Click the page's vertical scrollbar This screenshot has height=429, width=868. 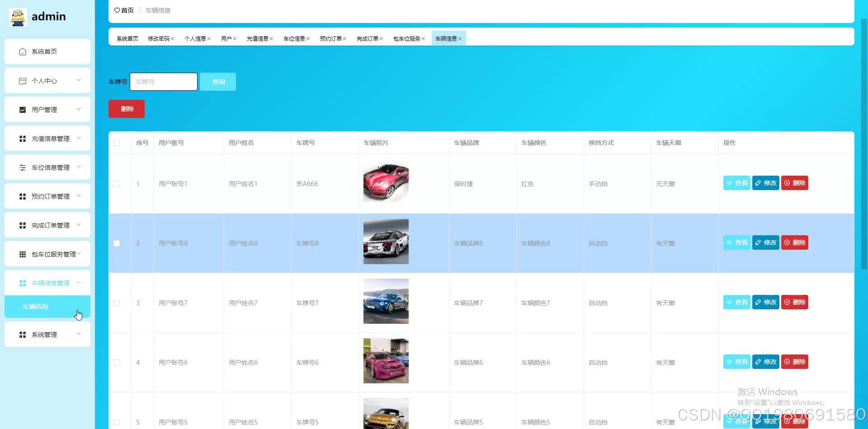864,145
